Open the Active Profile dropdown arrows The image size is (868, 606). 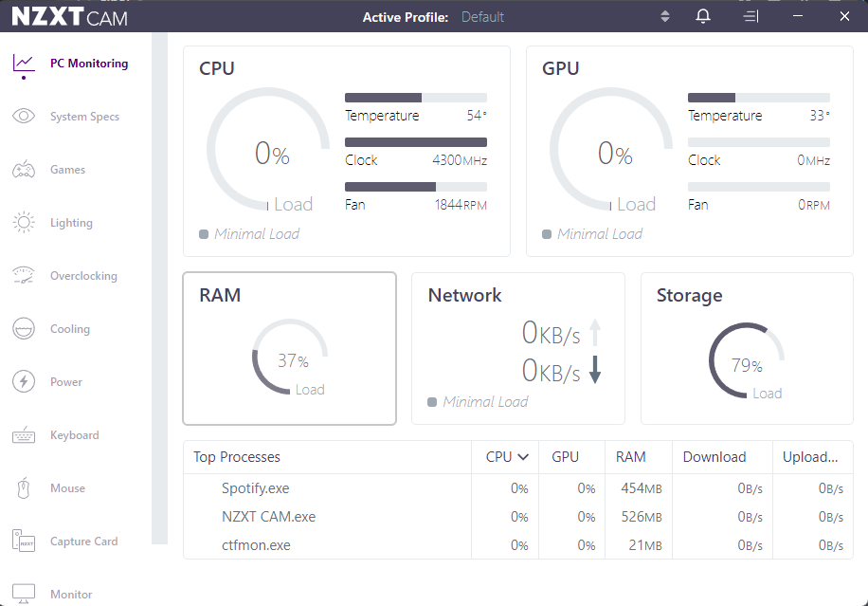[665, 17]
